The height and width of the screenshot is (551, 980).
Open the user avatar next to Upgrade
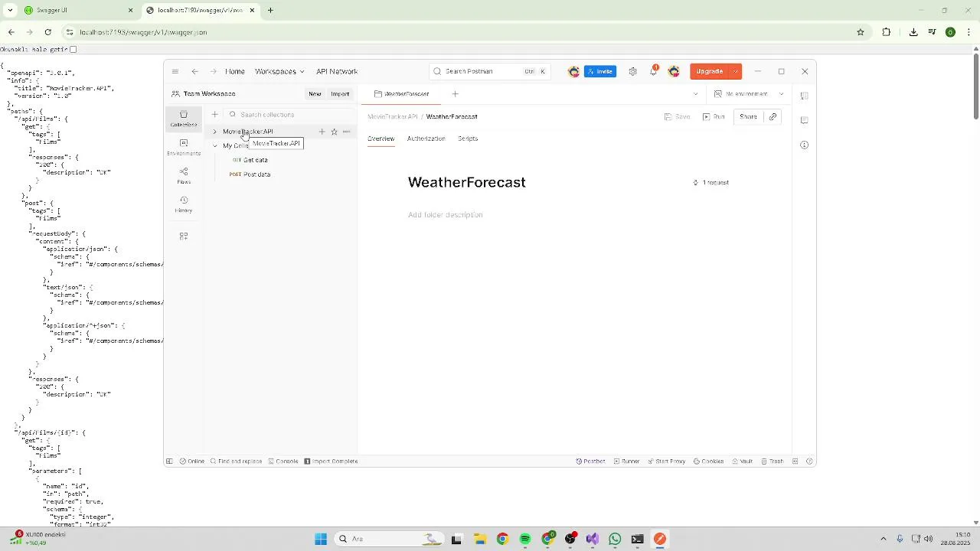click(674, 71)
